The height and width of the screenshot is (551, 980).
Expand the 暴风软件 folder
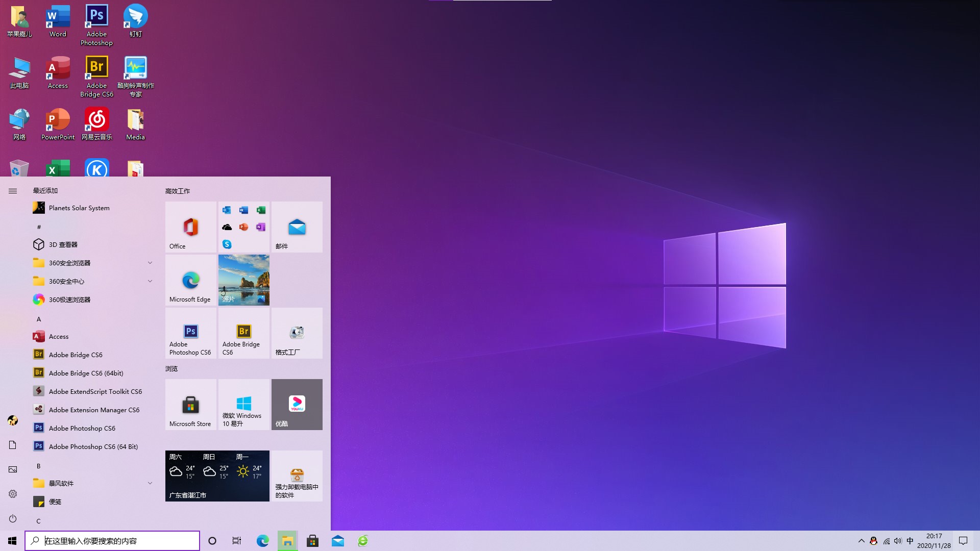coord(150,483)
